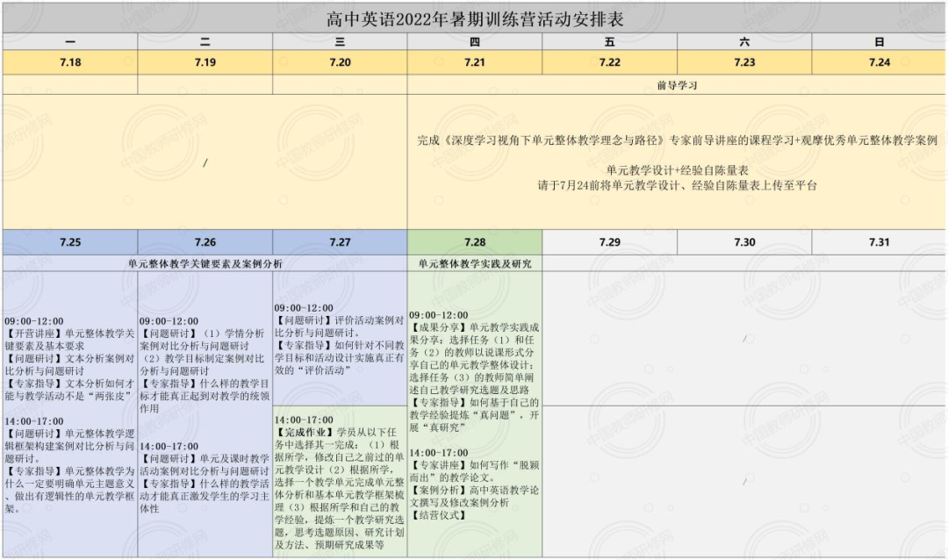This screenshot has width=948, height=560.
Task: Select the 单元整体教学关键要素及案例分析 header cell
Action: coord(205,262)
